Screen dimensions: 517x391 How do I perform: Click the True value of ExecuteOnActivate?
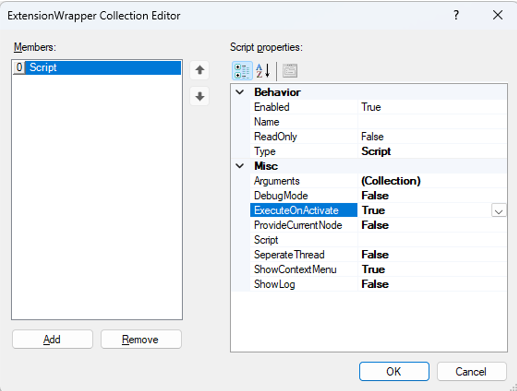click(x=373, y=210)
